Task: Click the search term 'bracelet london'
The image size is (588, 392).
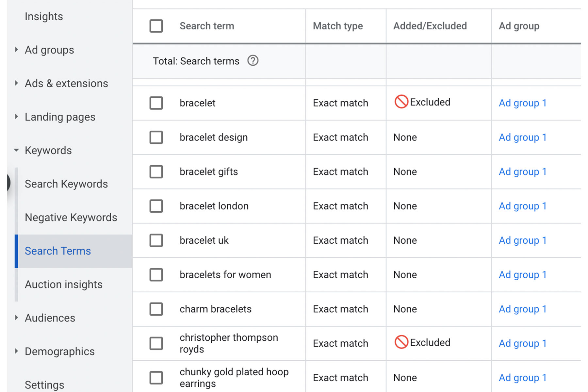Action: coord(214,206)
